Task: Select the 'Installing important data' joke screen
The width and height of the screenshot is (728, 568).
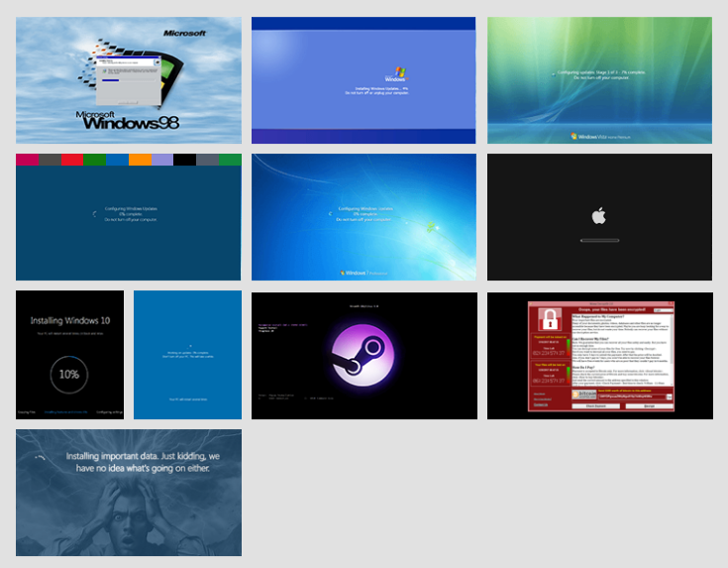Action: [x=128, y=492]
